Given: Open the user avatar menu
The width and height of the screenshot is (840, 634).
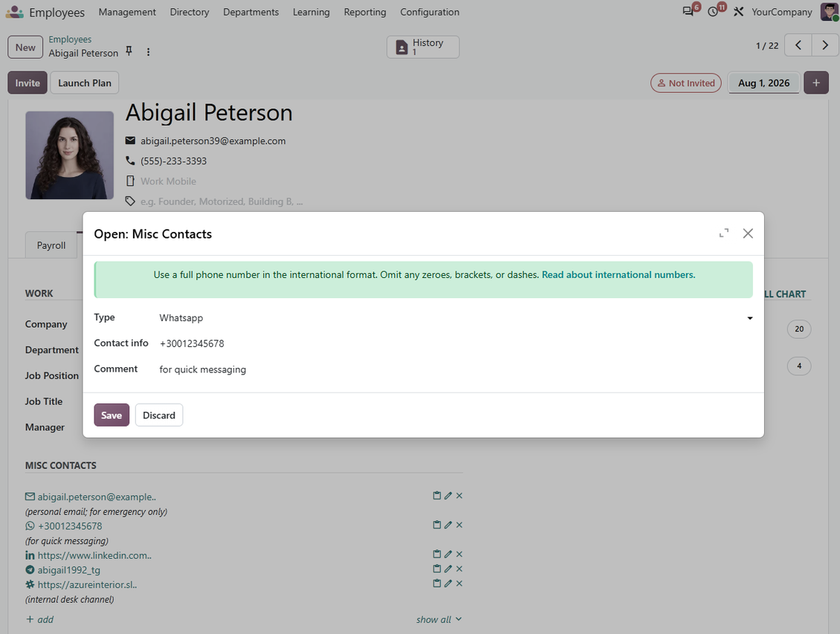Looking at the screenshot, I should [829, 12].
